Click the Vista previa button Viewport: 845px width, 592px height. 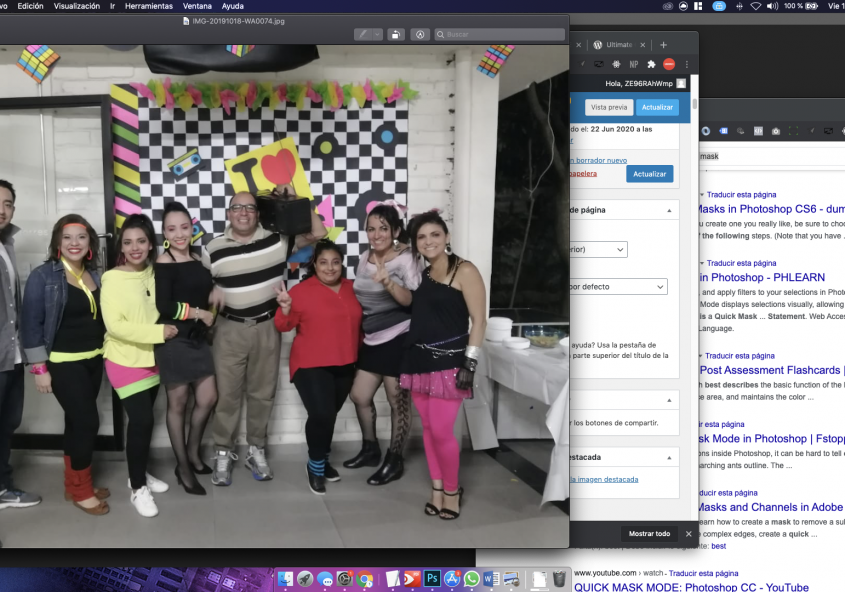pyautogui.click(x=609, y=107)
